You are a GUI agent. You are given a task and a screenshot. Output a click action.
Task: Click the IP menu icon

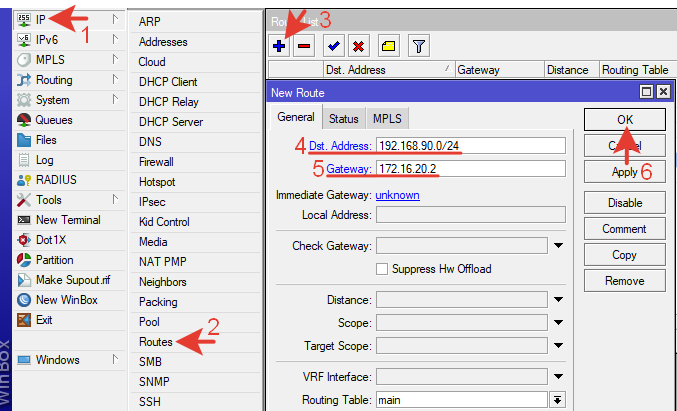coord(24,20)
